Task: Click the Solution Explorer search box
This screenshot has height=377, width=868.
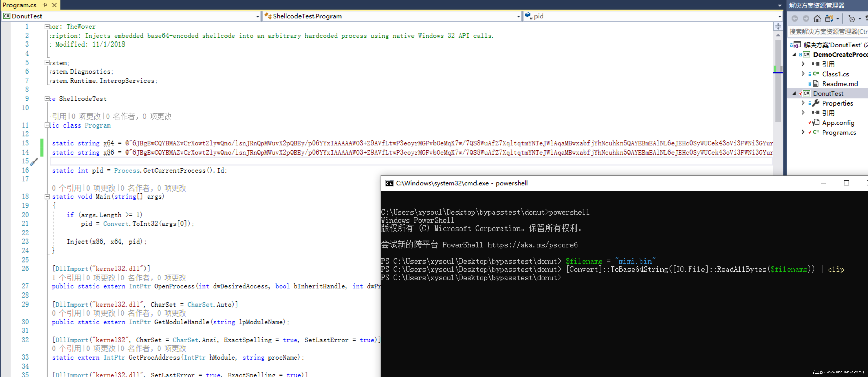Action: [828, 32]
